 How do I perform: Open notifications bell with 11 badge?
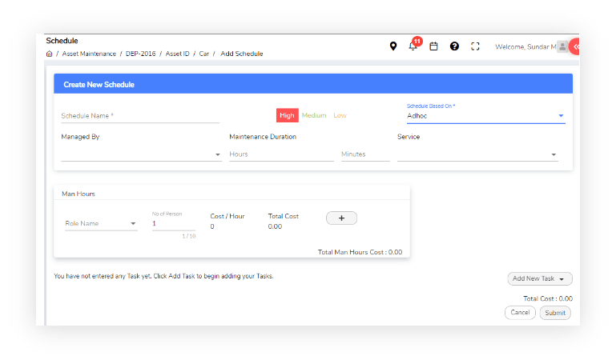(x=413, y=46)
